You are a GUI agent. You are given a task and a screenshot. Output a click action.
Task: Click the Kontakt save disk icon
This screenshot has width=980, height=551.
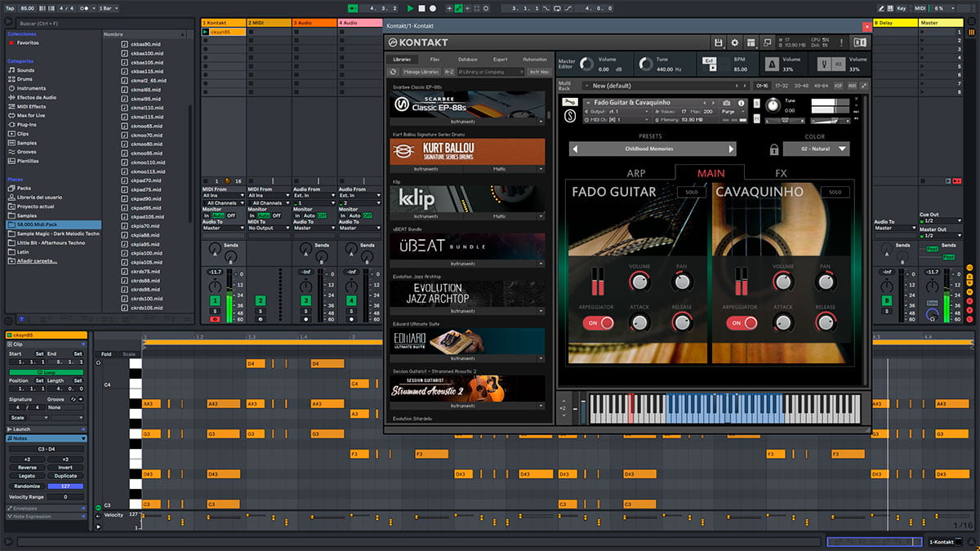pos(718,42)
